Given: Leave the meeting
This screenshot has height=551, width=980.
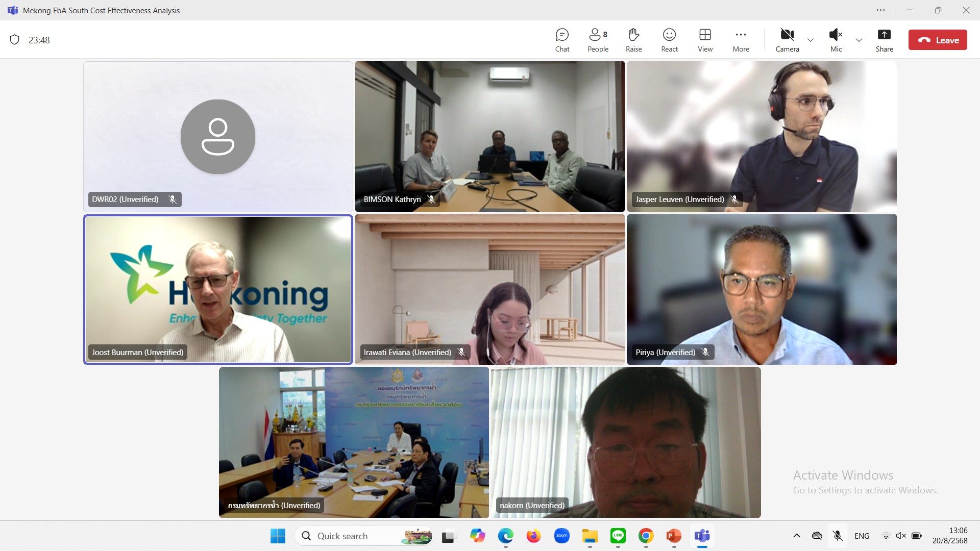Looking at the screenshot, I should click(x=938, y=40).
